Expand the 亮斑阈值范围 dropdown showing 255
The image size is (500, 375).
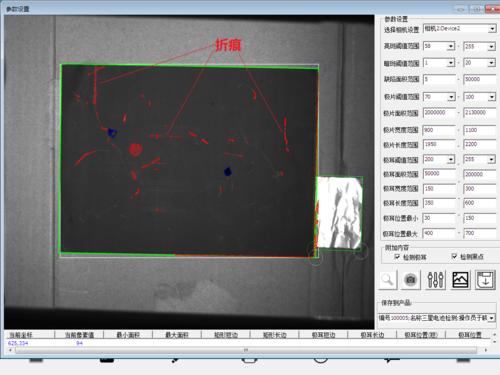[x=480, y=46]
